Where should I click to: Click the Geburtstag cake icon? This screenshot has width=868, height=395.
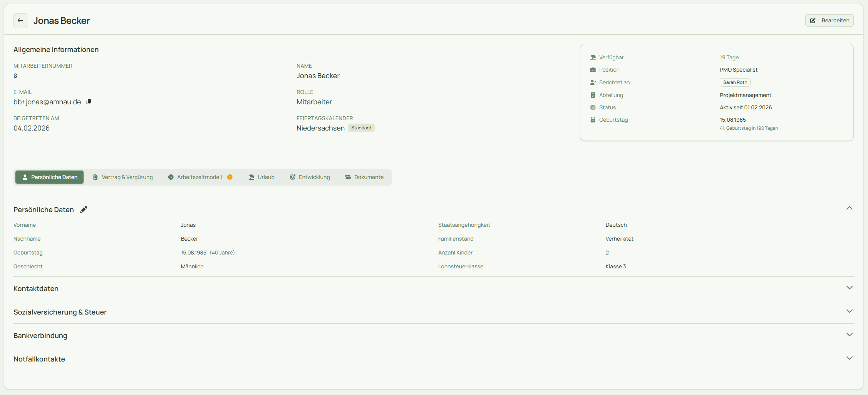593,120
